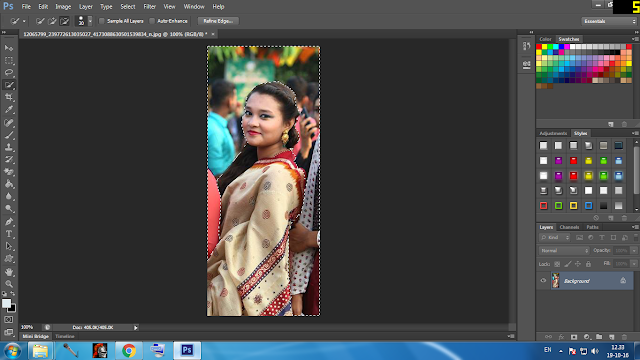Expand the status bar info arrow
This screenshot has width=640, height=360.
[x=136, y=327]
